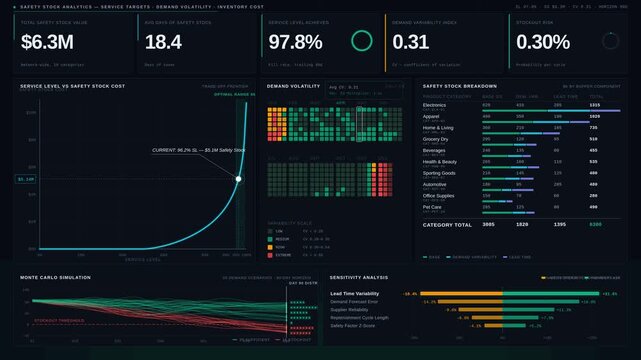641x360 pixels.
Task: Click the Avg CV tooltip box
Action: (x=364, y=90)
